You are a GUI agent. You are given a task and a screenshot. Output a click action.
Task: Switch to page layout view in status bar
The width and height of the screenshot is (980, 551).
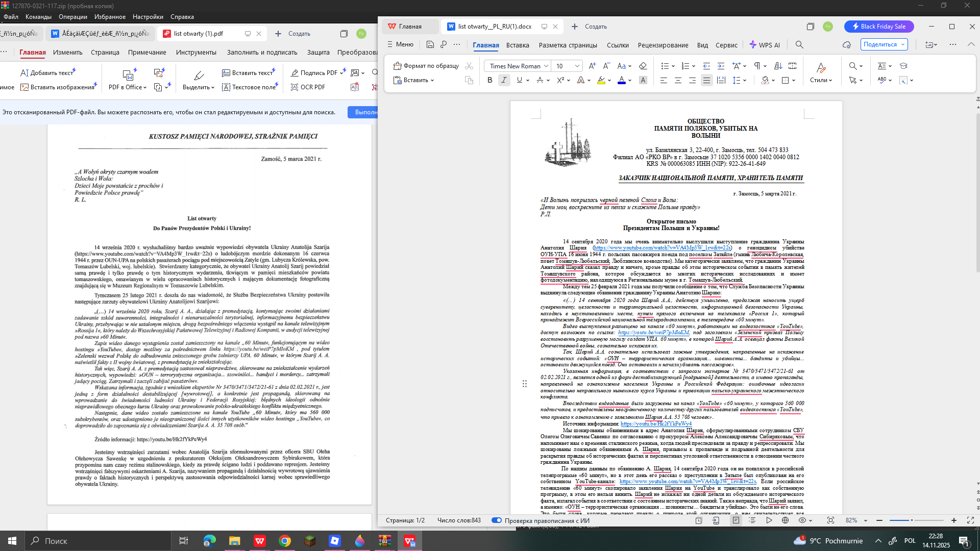[x=736, y=520]
